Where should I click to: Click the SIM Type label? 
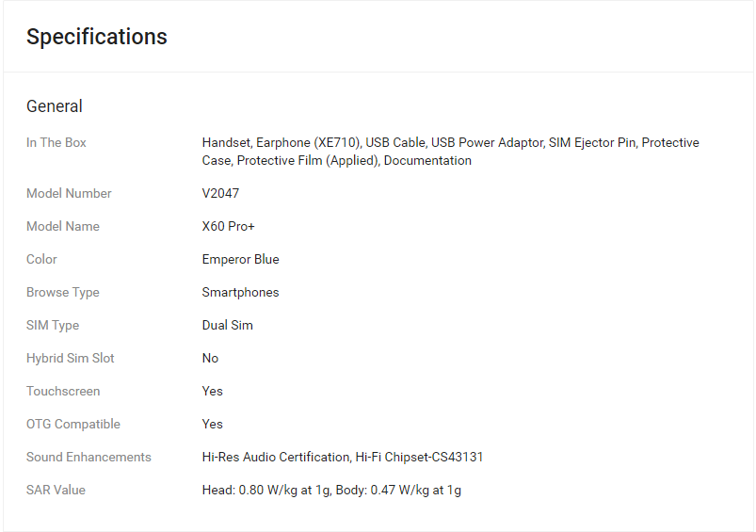pos(53,325)
